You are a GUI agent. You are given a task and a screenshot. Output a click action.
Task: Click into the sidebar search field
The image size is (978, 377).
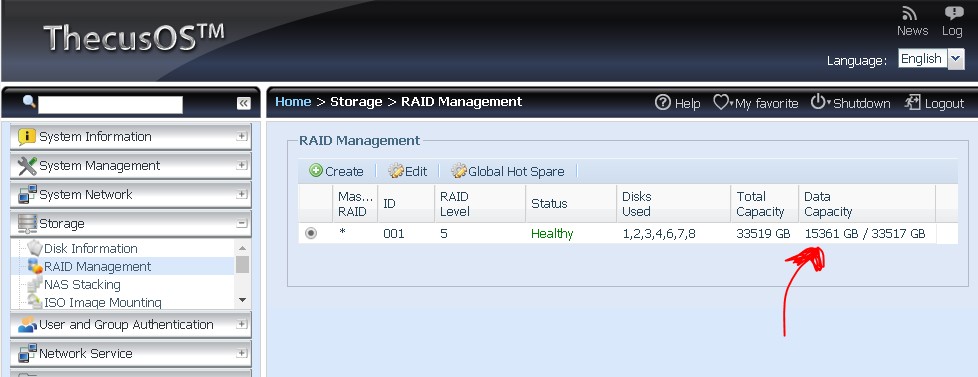110,104
